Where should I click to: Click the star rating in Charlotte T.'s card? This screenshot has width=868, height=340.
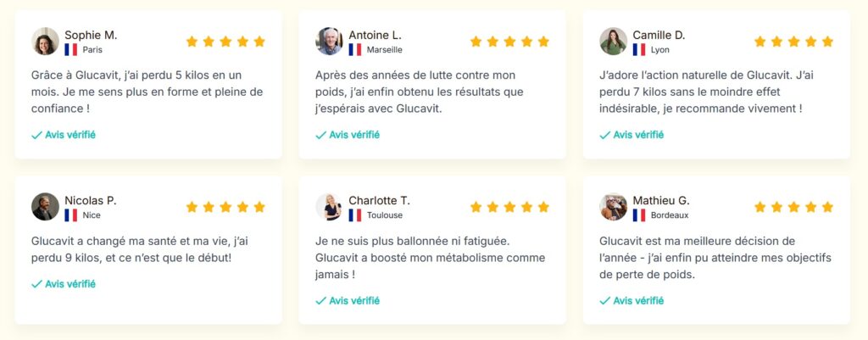point(509,207)
